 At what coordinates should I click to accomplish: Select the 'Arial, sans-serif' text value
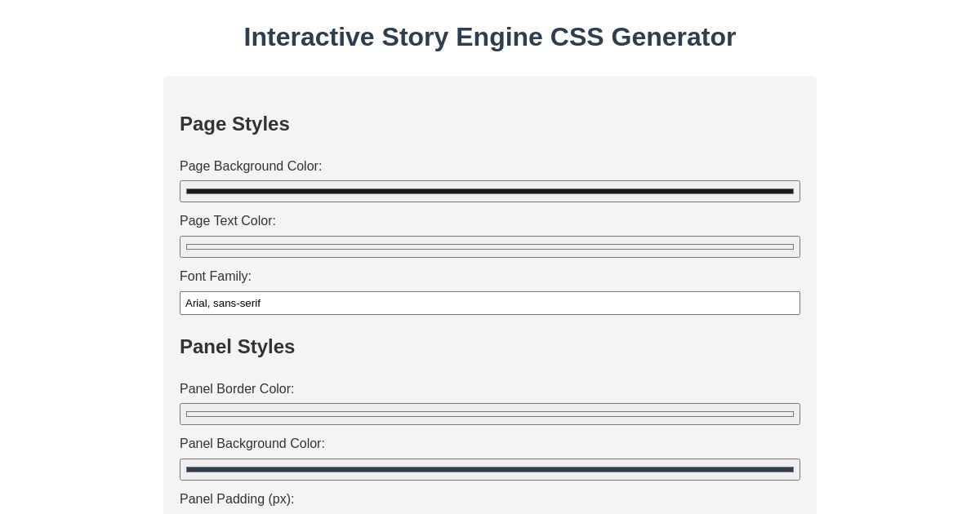[x=223, y=303]
